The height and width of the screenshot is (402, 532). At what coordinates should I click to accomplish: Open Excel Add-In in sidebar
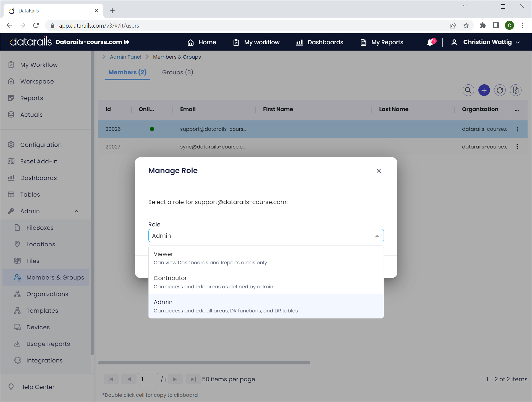coord(39,161)
